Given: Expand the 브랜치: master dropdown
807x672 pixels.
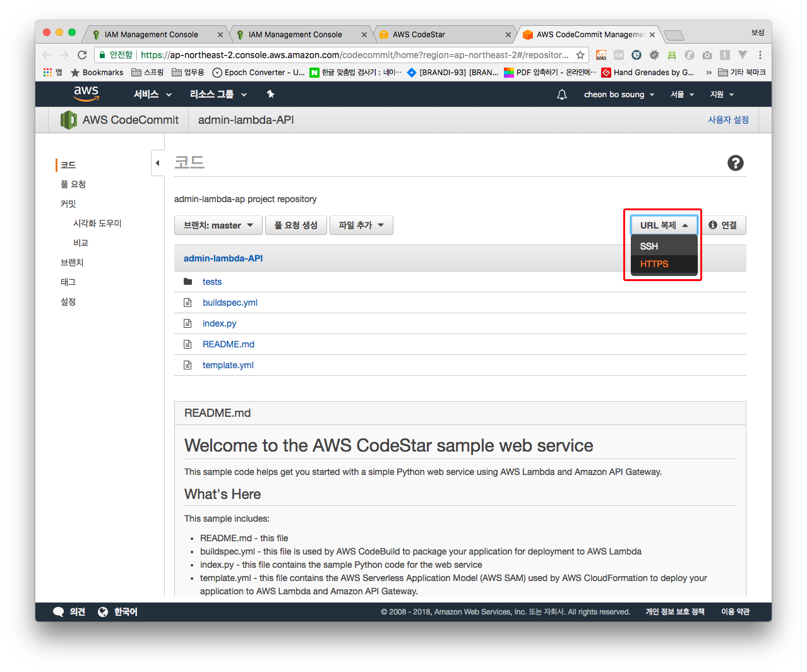Looking at the screenshot, I should 218,225.
